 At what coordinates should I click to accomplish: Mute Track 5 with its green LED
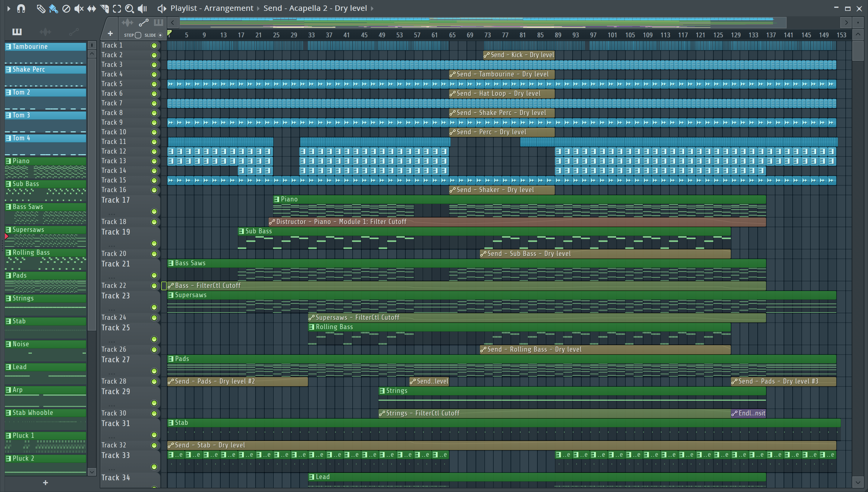tap(154, 84)
